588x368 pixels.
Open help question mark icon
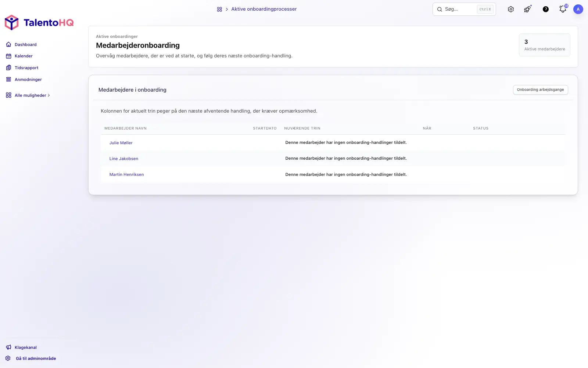pyautogui.click(x=546, y=9)
